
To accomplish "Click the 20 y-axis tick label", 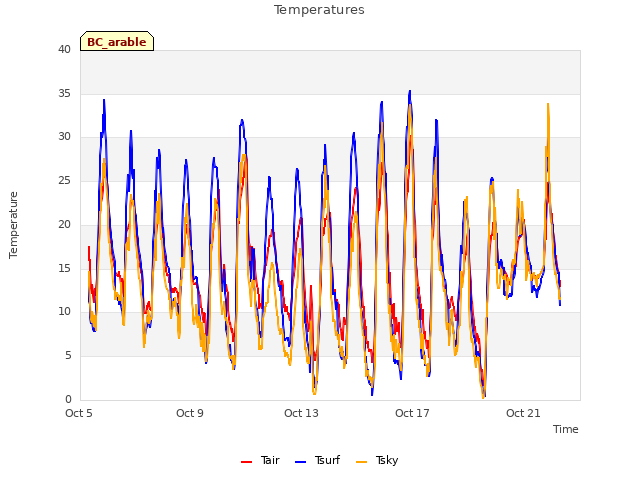I will tap(64, 224).
